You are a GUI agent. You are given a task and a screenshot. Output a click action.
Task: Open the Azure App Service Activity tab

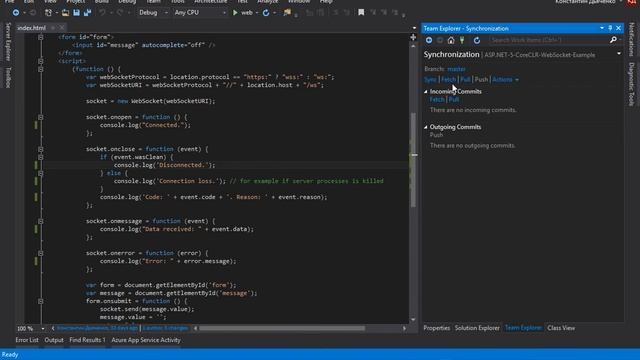[x=146, y=340]
